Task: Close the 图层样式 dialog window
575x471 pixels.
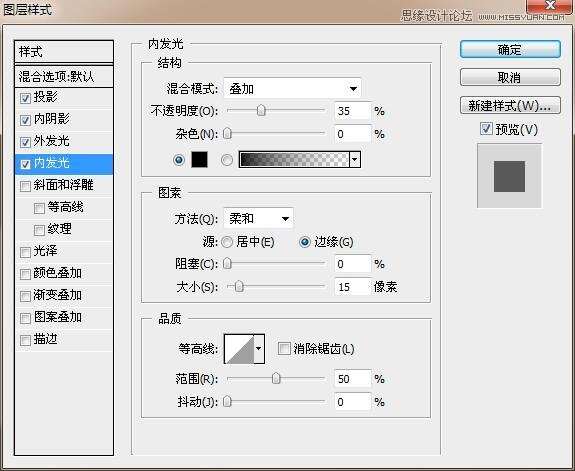Action: pyautogui.click(x=550, y=5)
